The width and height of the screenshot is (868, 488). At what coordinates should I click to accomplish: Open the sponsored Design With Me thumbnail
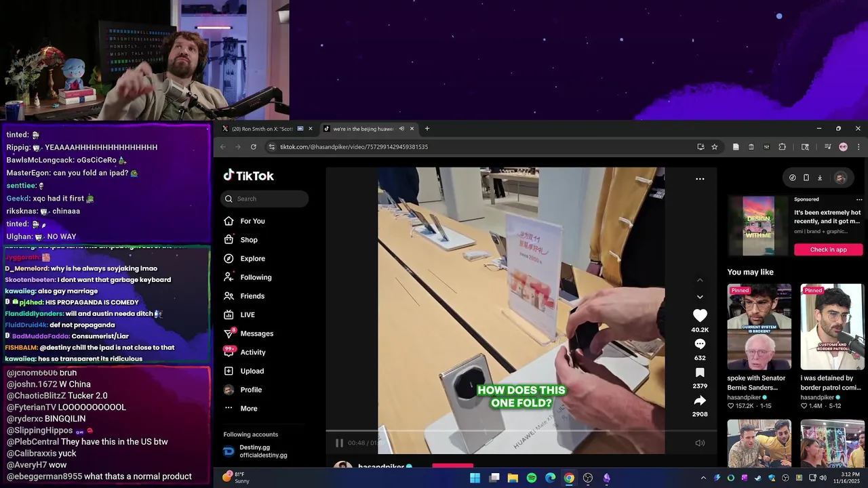coord(758,226)
